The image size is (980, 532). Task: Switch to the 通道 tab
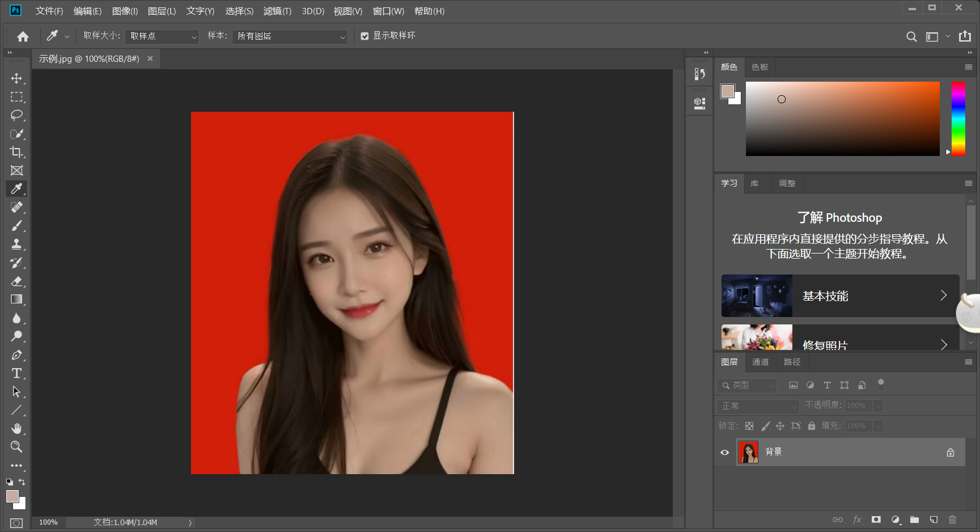761,362
